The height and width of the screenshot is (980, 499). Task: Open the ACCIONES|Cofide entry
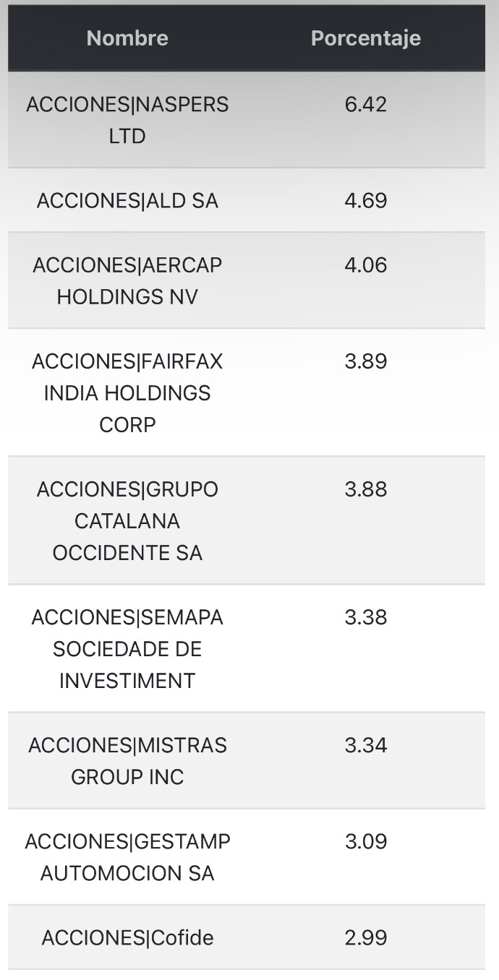(127, 938)
